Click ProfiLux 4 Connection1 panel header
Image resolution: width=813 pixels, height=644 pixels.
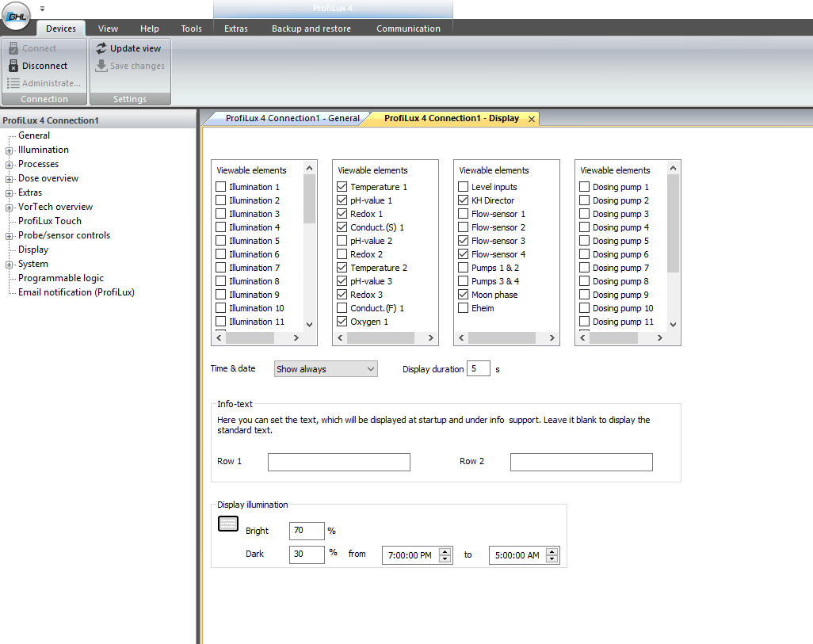tap(98, 120)
